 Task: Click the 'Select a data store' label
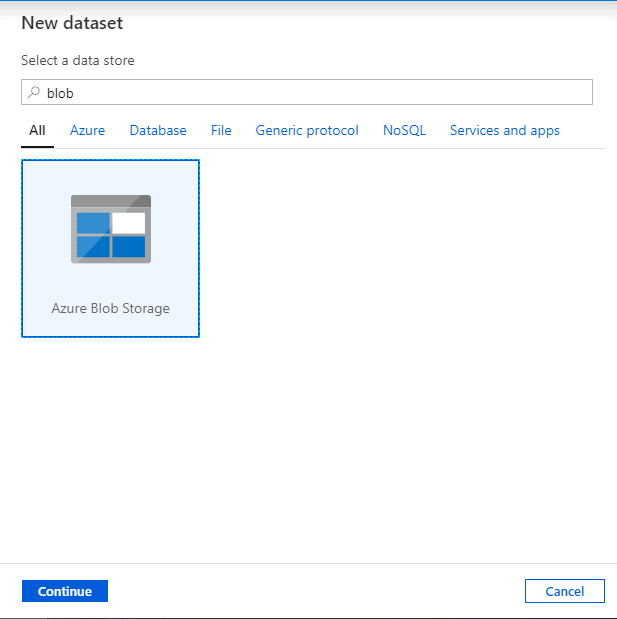(x=78, y=60)
